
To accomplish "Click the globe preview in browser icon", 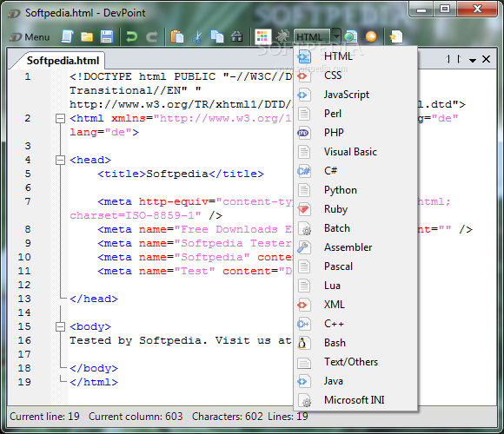I will click(351, 36).
